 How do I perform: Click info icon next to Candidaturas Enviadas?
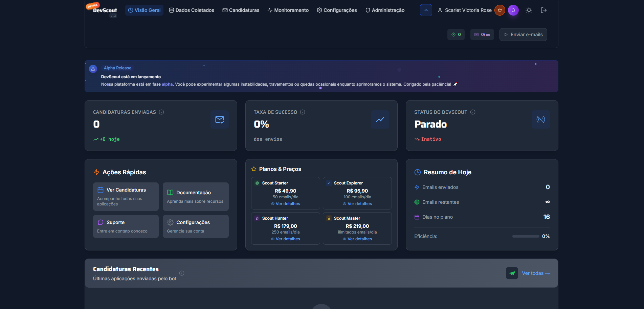point(161,112)
